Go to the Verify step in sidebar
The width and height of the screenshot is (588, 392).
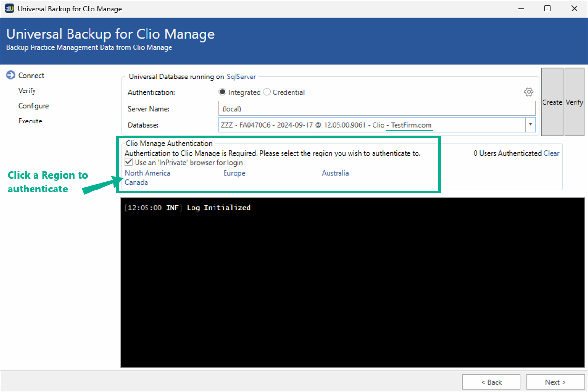27,90
